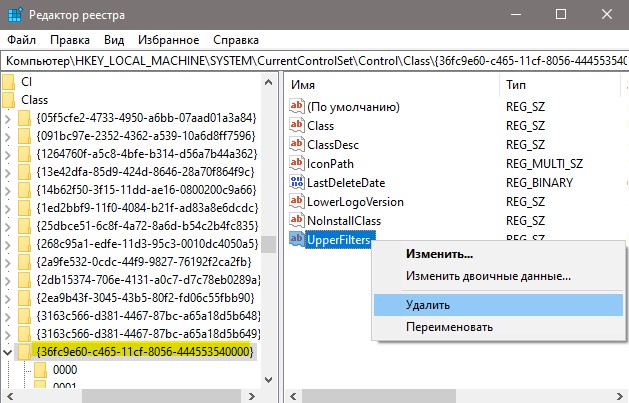Expand the {14b62f50-3f15-11dd-ae16-0800200c9a66} key
Screen dimensions: 629x403
[x=8, y=190]
